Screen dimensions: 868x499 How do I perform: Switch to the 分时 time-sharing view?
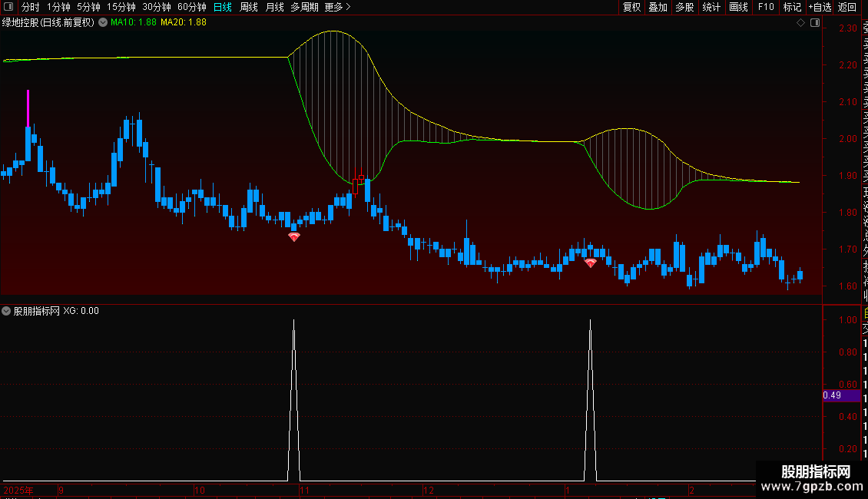click(31, 7)
